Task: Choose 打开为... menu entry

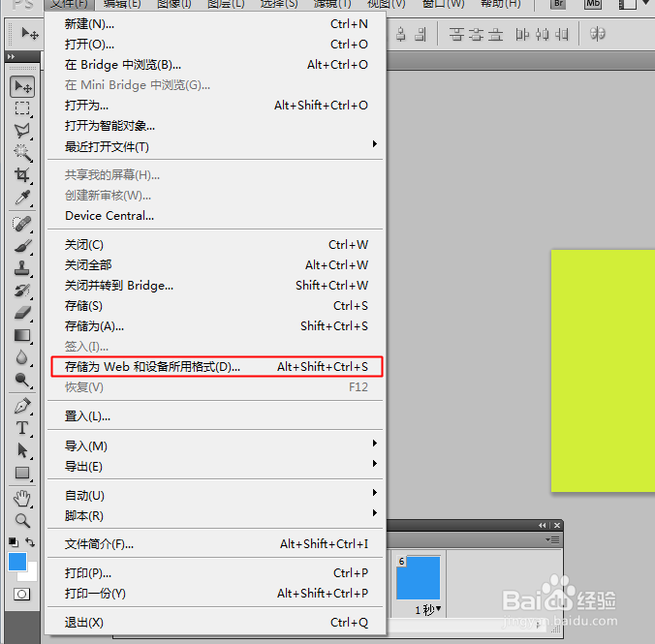Action: point(215,106)
